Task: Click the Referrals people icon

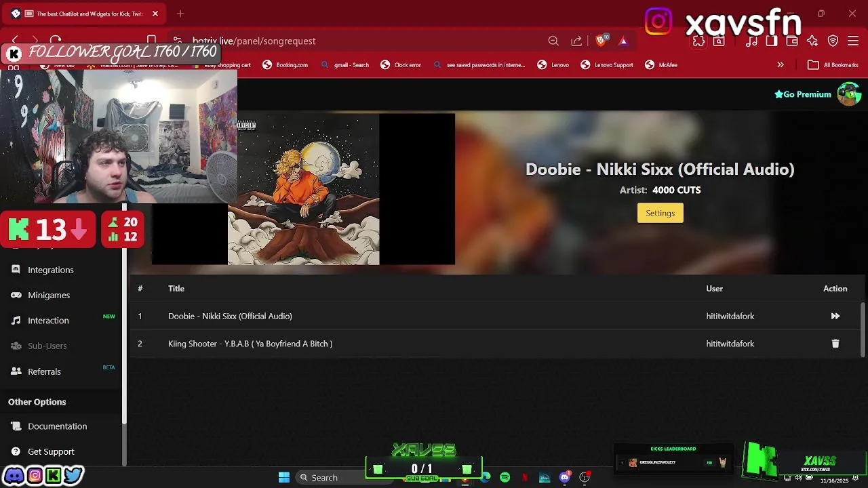Action: (16, 371)
